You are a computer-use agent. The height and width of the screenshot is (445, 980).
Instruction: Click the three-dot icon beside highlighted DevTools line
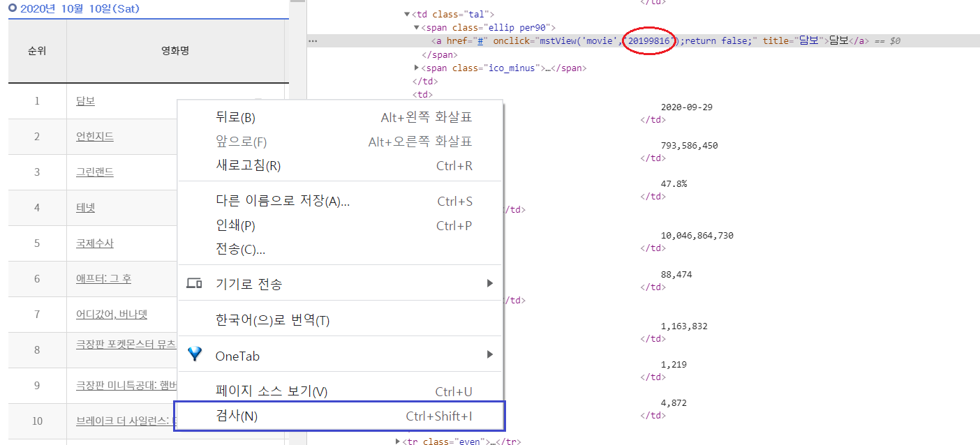[313, 41]
